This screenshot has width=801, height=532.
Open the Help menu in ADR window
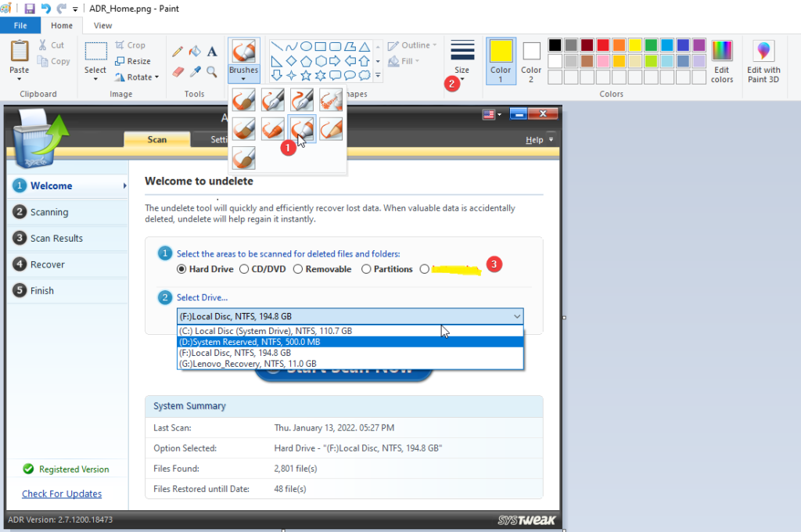click(x=540, y=139)
